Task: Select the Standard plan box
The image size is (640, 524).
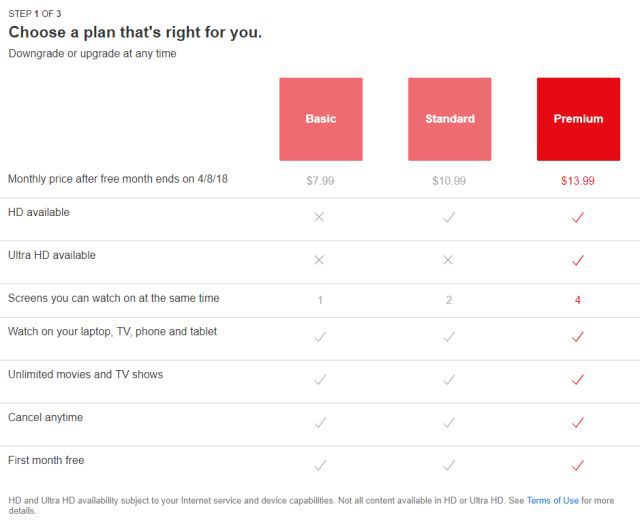Action: tap(449, 119)
